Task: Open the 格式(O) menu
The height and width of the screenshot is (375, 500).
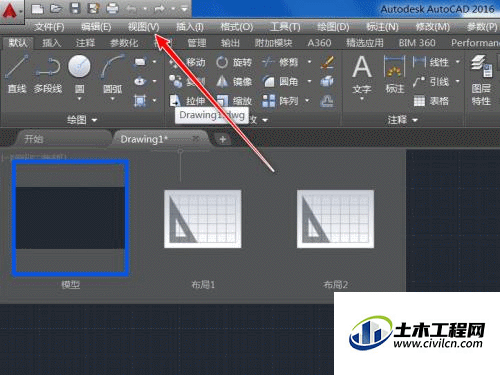Action: click(x=237, y=27)
